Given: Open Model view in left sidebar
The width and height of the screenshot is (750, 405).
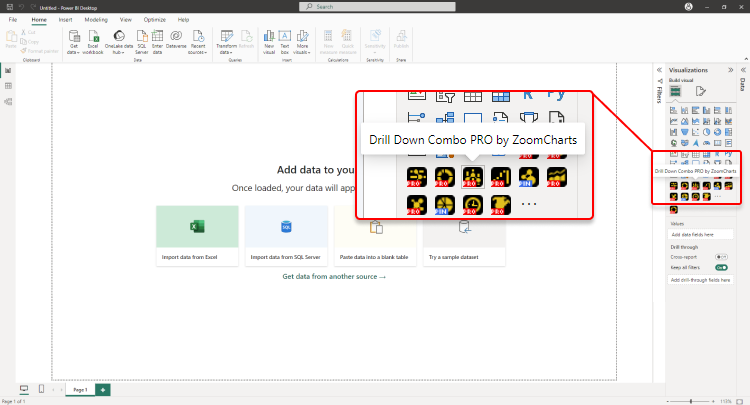Looking at the screenshot, I should click(x=8, y=101).
